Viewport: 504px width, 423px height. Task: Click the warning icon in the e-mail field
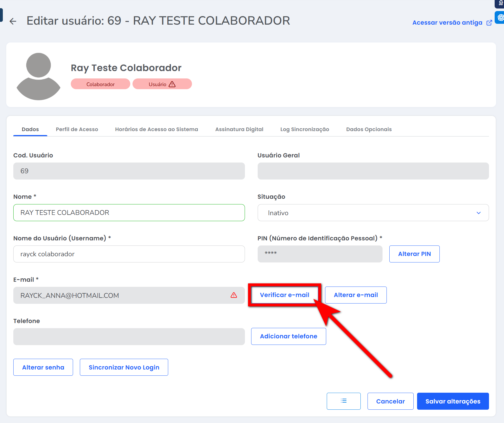click(234, 295)
